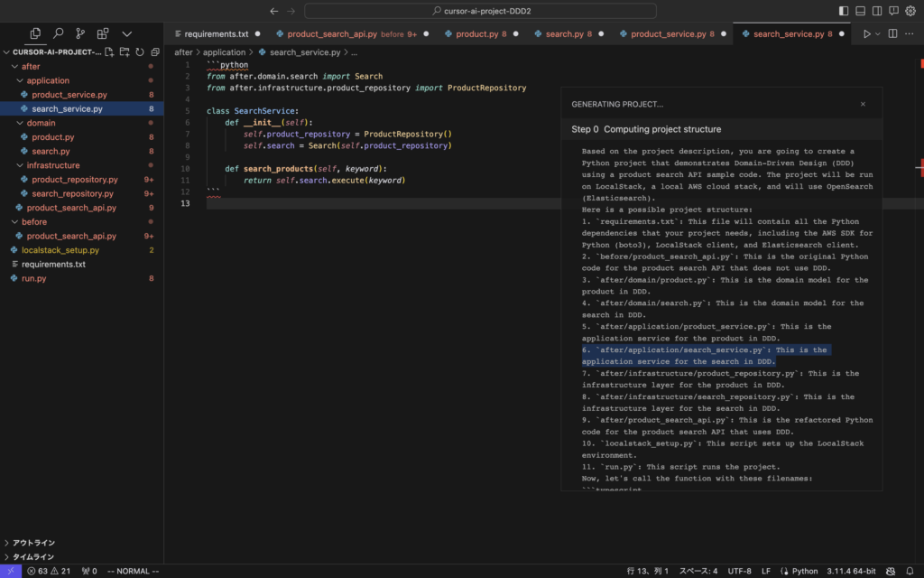Screen dimensions: 924x578
Task: Open domain search.py in explorer
Action: (x=51, y=152)
